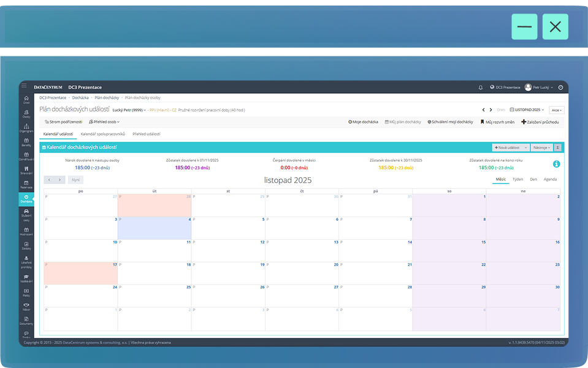588x368 pixels.
Task: Open the Akce dropdown
Action: (x=557, y=110)
